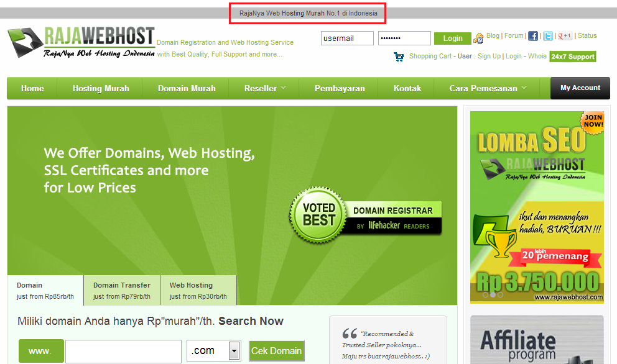The image size is (617, 364).
Task: Click the Join Now badge on banner
Action: pos(593,122)
